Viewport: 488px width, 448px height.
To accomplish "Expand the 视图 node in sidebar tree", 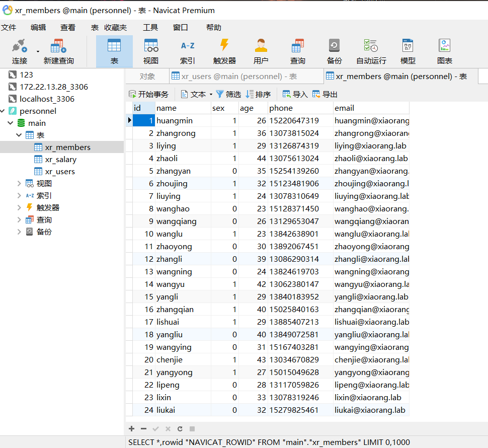I will (19, 184).
